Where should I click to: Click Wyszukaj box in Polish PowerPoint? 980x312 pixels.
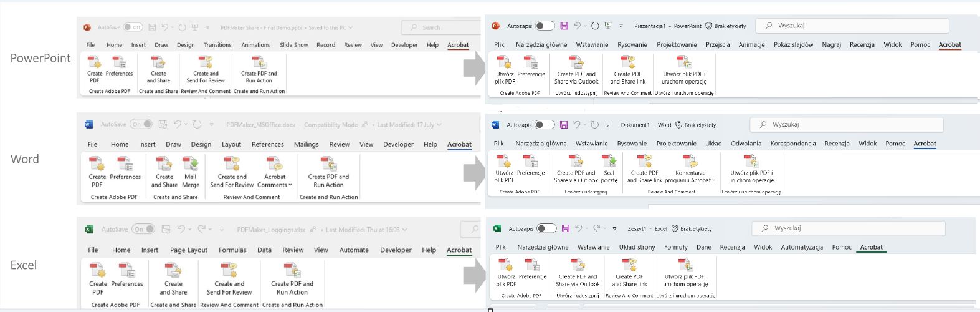pyautogui.click(x=852, y=26)
